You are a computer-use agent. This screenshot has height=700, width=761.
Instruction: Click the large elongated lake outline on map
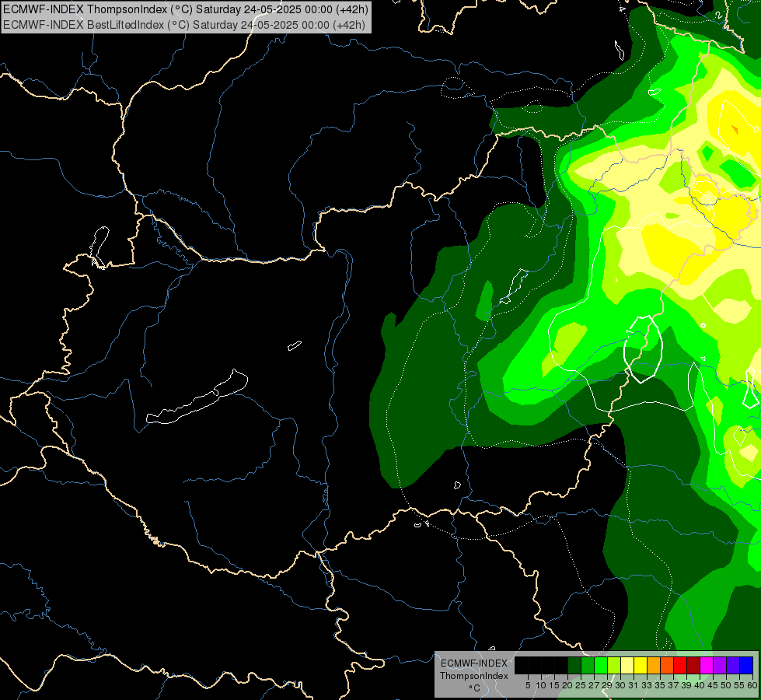pyautogui.click(x=197, y=397)
